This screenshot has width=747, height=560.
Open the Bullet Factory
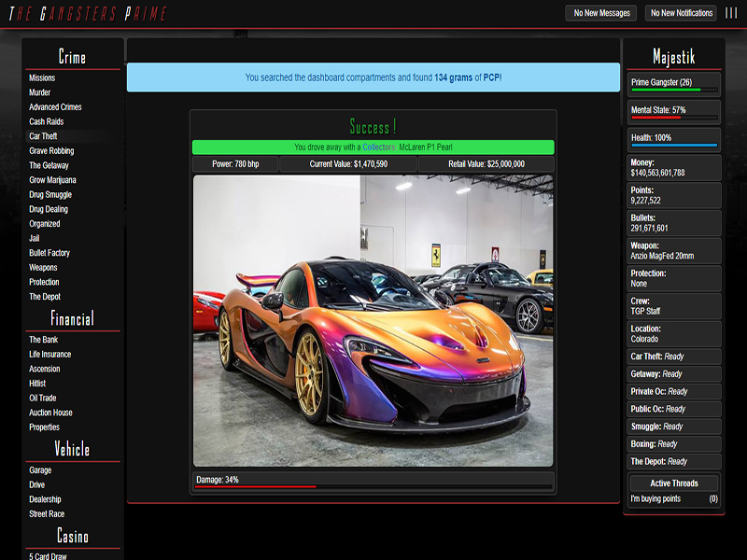(49, 253)
